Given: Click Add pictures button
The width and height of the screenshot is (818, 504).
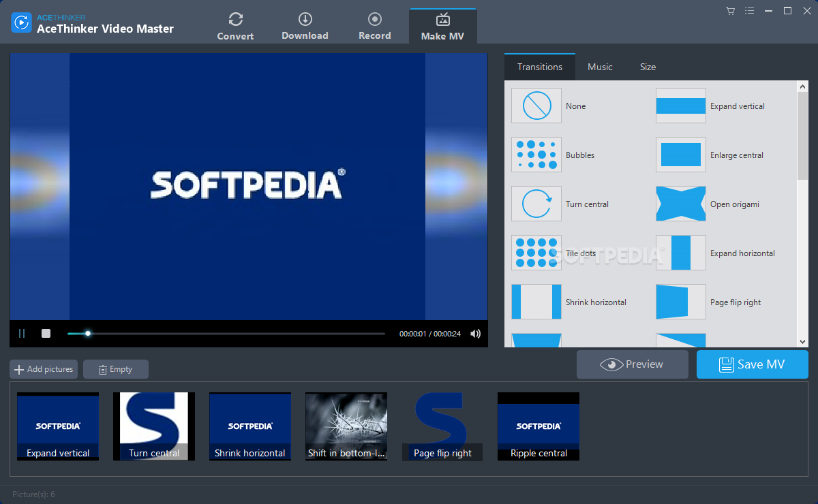Looking at the screenshot, I should pos(44,369).
